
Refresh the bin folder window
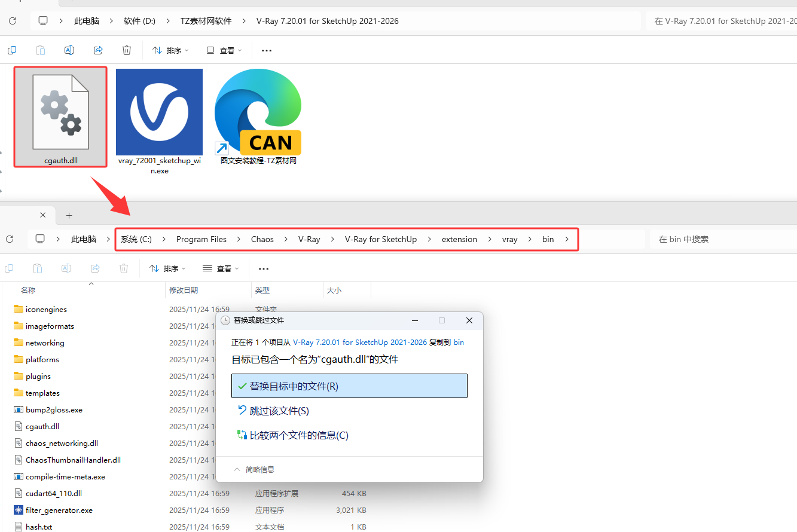(x=10, y=239)
